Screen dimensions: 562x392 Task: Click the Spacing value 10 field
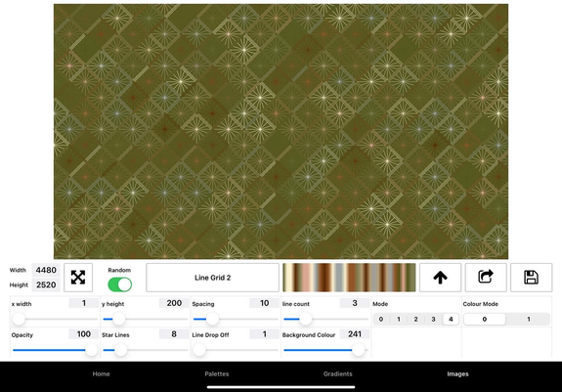click(264, 303)
